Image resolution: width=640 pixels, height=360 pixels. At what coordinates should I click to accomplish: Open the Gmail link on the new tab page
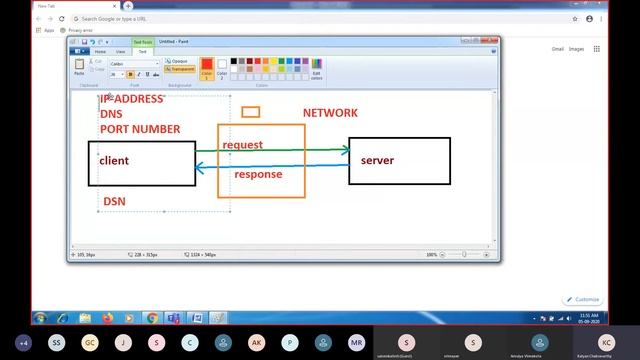pos(558,49)
